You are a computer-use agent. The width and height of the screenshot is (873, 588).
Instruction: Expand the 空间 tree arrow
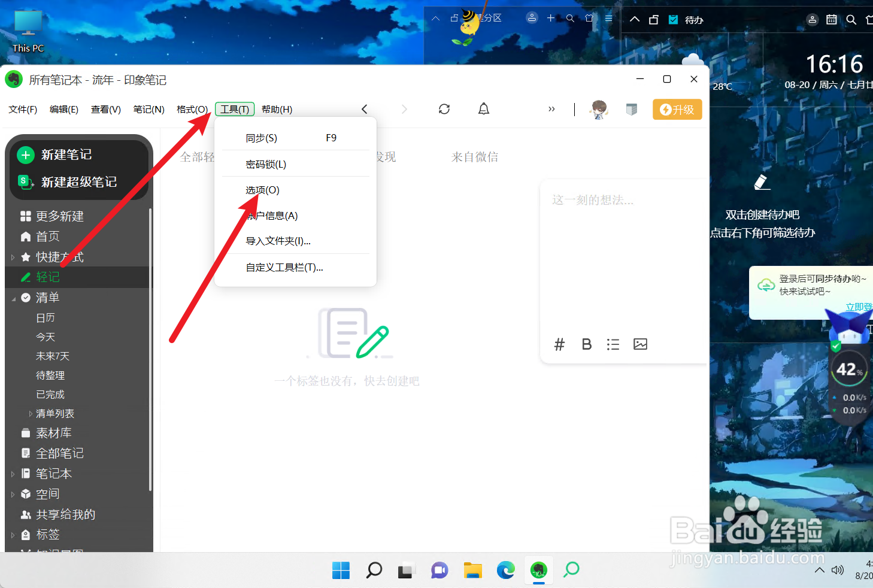click(x=13, y=494)
